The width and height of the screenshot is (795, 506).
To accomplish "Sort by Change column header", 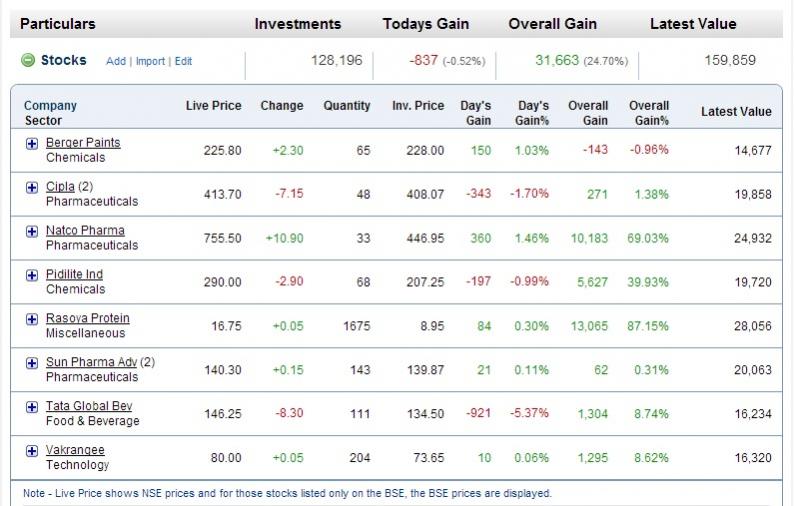I will [282, 105].
